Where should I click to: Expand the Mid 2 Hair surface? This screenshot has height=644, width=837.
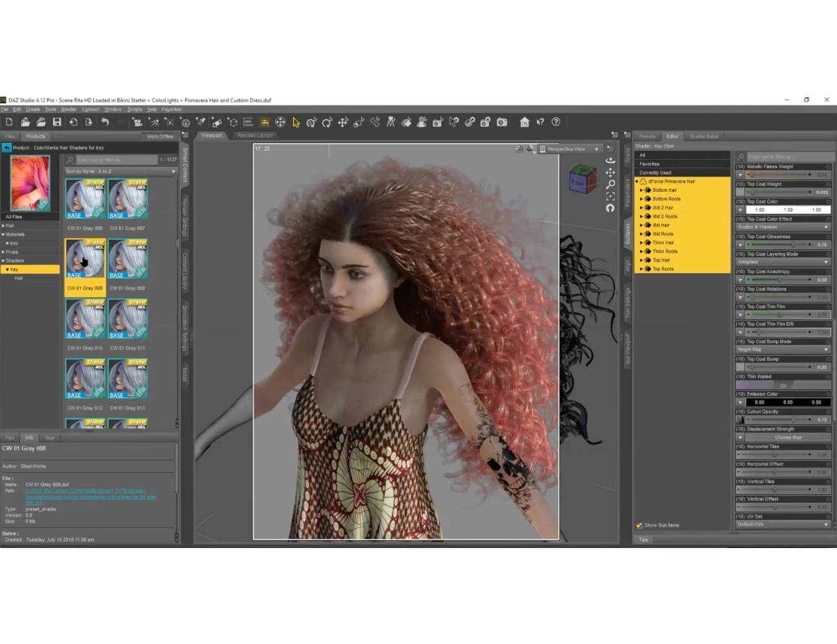[641, 207]
